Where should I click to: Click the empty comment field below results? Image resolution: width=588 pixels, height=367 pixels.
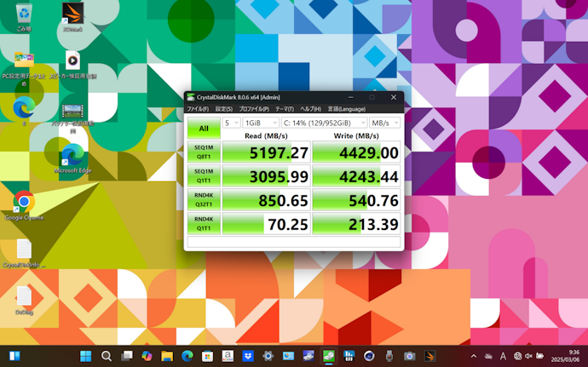point(294,242)
